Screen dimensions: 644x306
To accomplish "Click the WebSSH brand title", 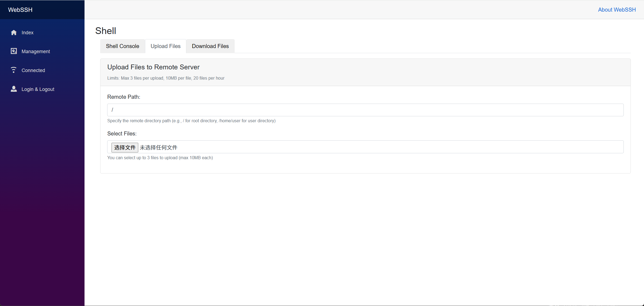I will click(20, 10).
